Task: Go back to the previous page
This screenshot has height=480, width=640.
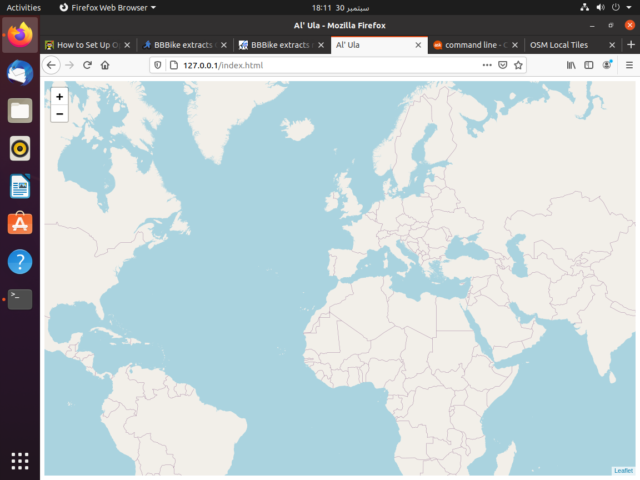Action: tap(52, 65)
